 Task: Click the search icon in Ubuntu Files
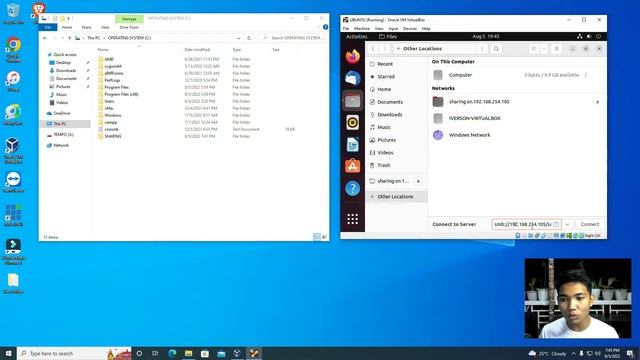tap(496, 49)
